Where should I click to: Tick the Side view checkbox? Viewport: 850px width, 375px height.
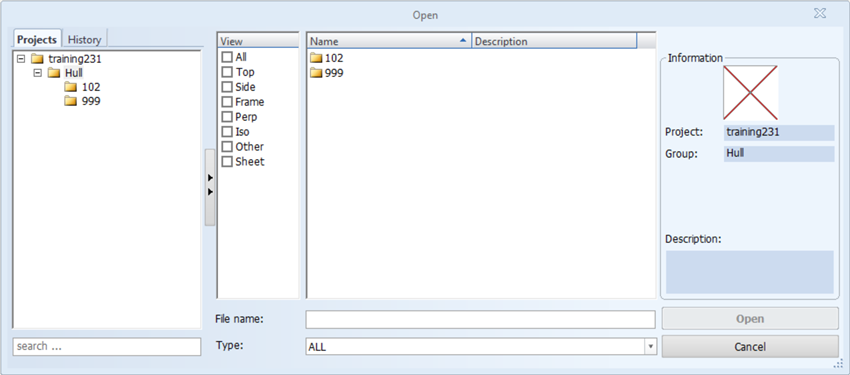(x=227, y=87)
